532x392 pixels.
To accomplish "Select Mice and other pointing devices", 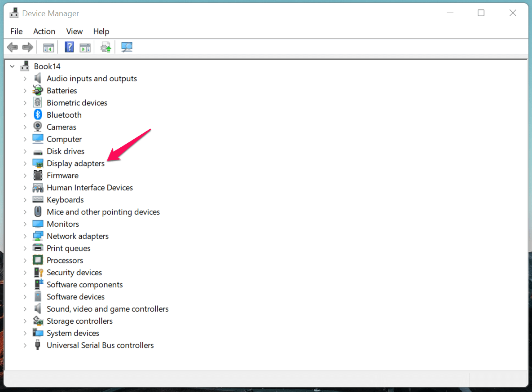I will [x=103, y=212].
